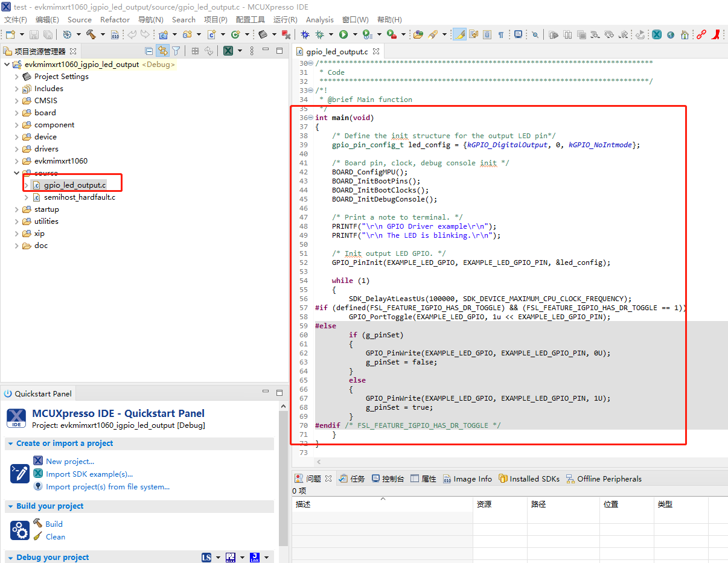Click the LS LinkServer debug icon in Quickstart
Viewport: 728px width, 563px height.
[x=206, y=557]
